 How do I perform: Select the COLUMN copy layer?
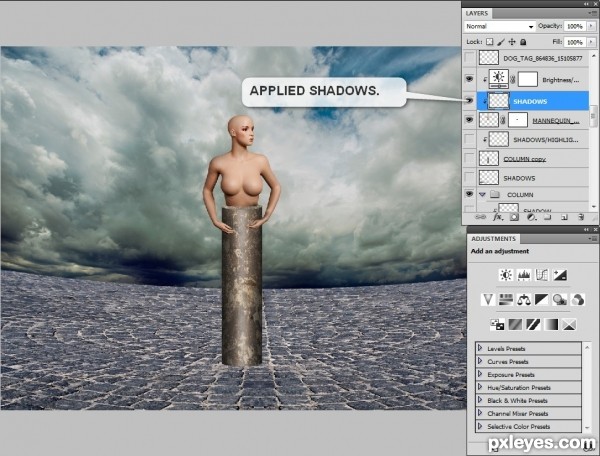coord(533,158)
